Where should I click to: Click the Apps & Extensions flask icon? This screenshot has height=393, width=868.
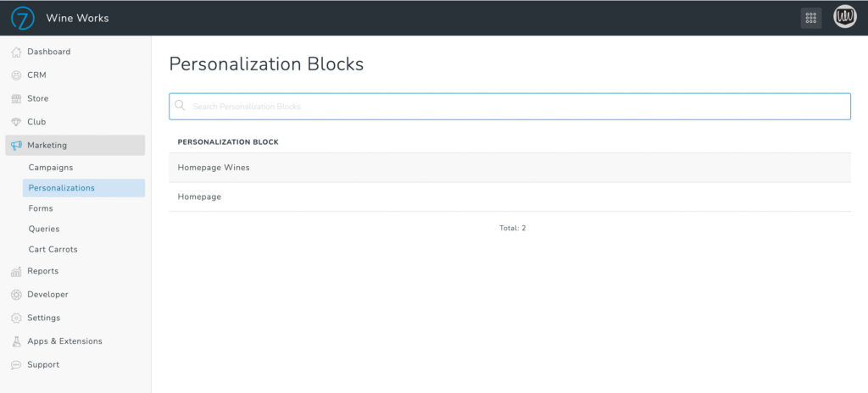pyautogui.click(x=16, y=341)
